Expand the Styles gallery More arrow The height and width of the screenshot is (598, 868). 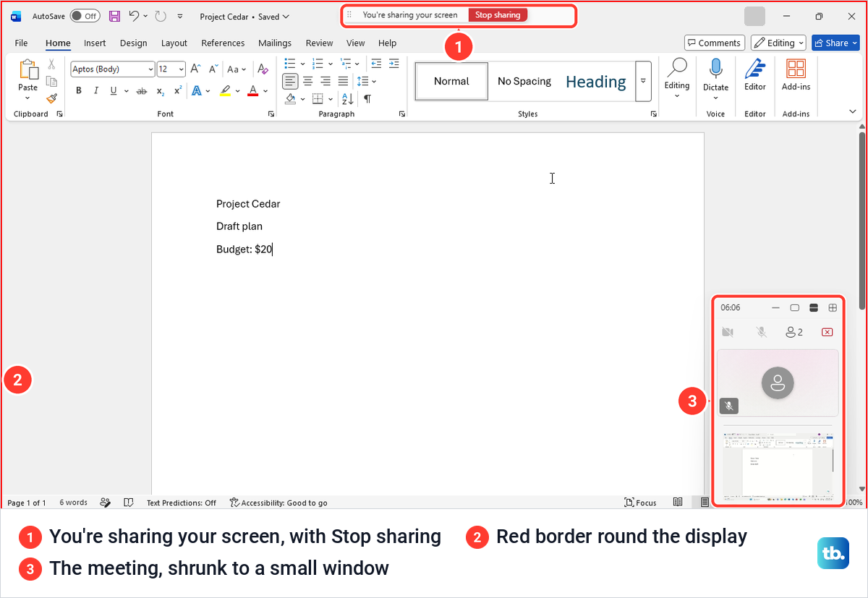click(643, 81)
